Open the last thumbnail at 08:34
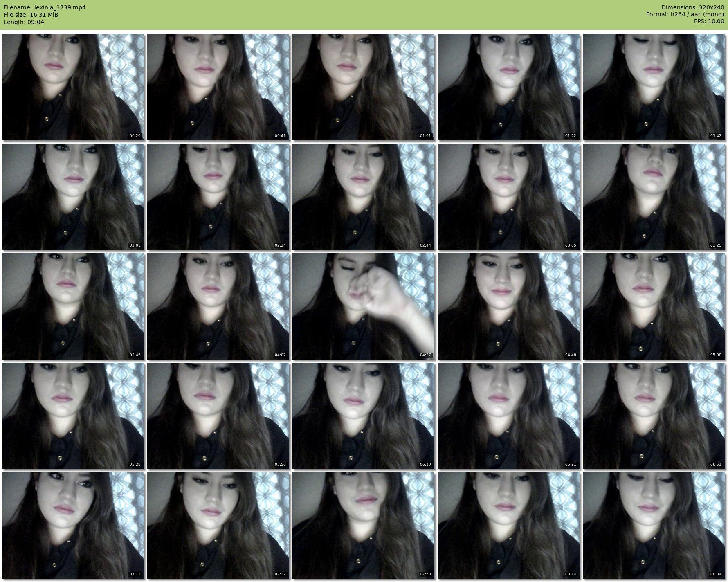 [654, 526]
